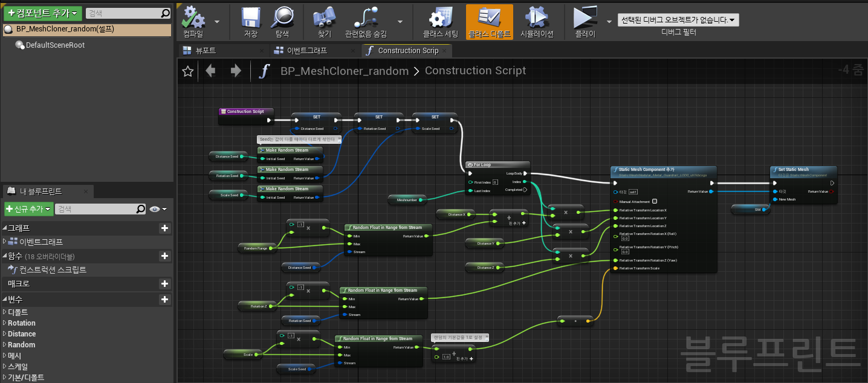Click the favorite star icon in breadcrumb bar
Viewport: 868px width, 383px height.
(188, 72)
